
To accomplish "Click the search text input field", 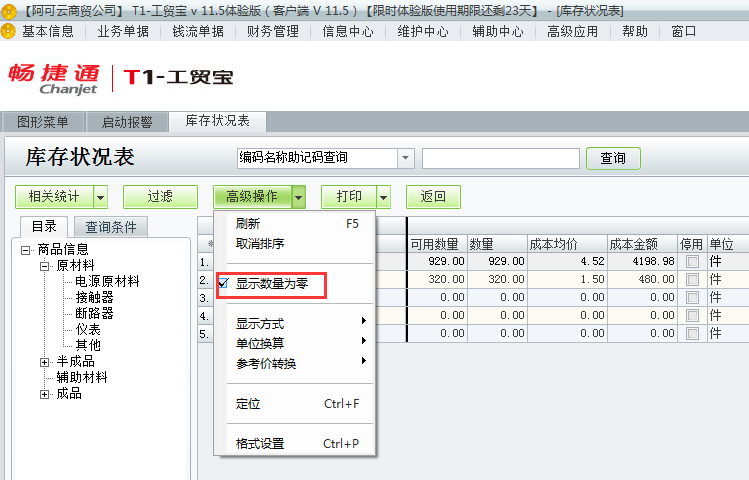I will pyautogui.click(x=501, y=158).
